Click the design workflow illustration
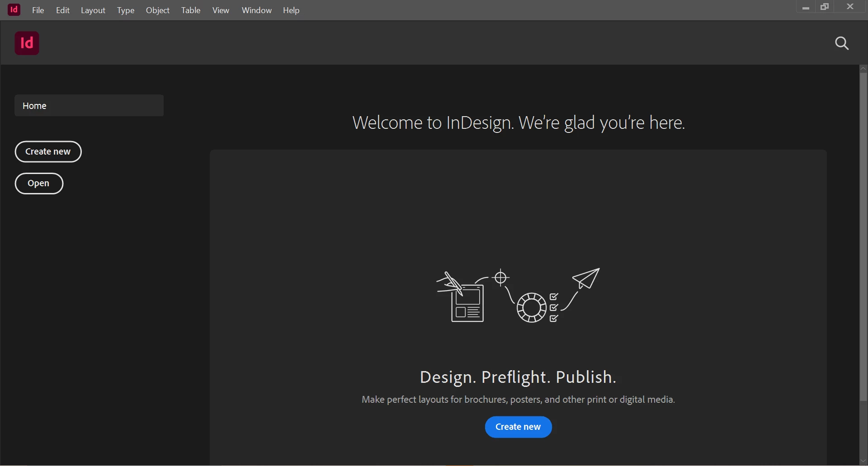The height and width of the screenshot is (466, 868). pos(518,296)
